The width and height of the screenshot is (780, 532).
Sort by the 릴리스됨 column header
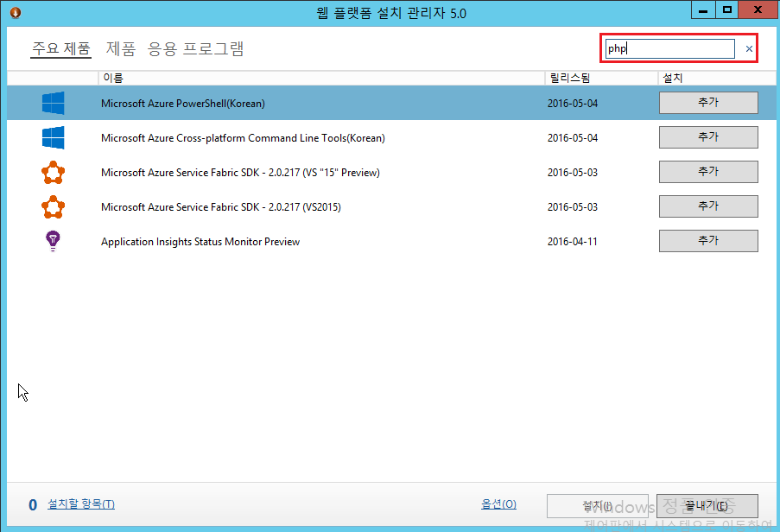(x=601, y=78)
